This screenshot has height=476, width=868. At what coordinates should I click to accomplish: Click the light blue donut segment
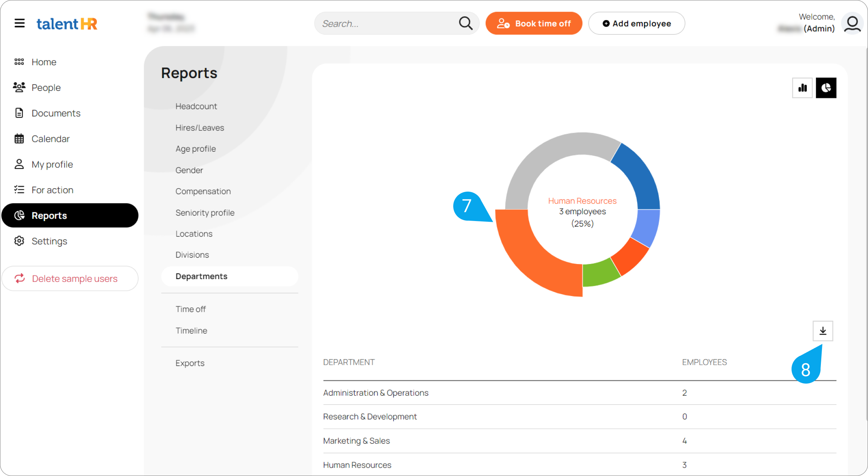(x=647, y=227)
